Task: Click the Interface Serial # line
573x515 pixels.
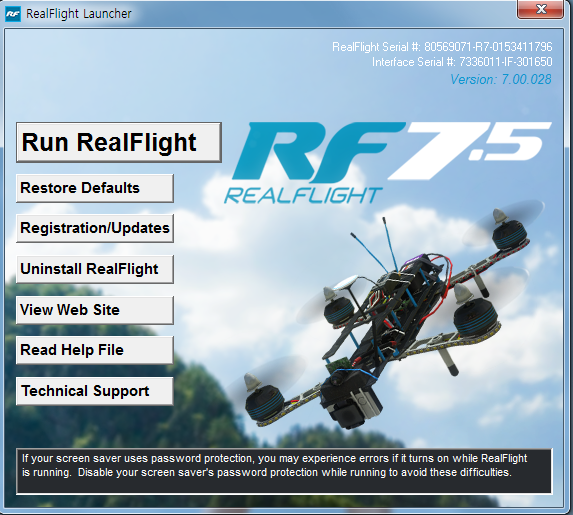Action: [462, 62]
